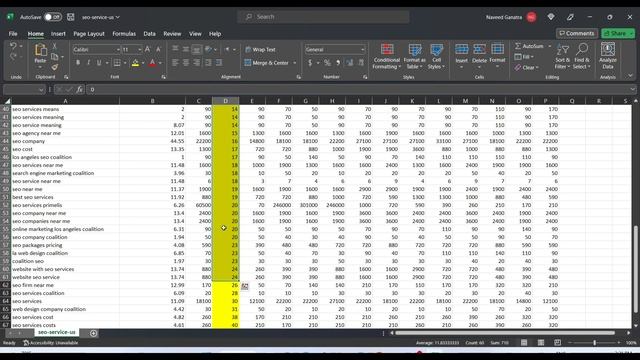Viewport: 640px width, 360px height.
Task: Toggle Wrap Text
Action: [x=260, y=49]
